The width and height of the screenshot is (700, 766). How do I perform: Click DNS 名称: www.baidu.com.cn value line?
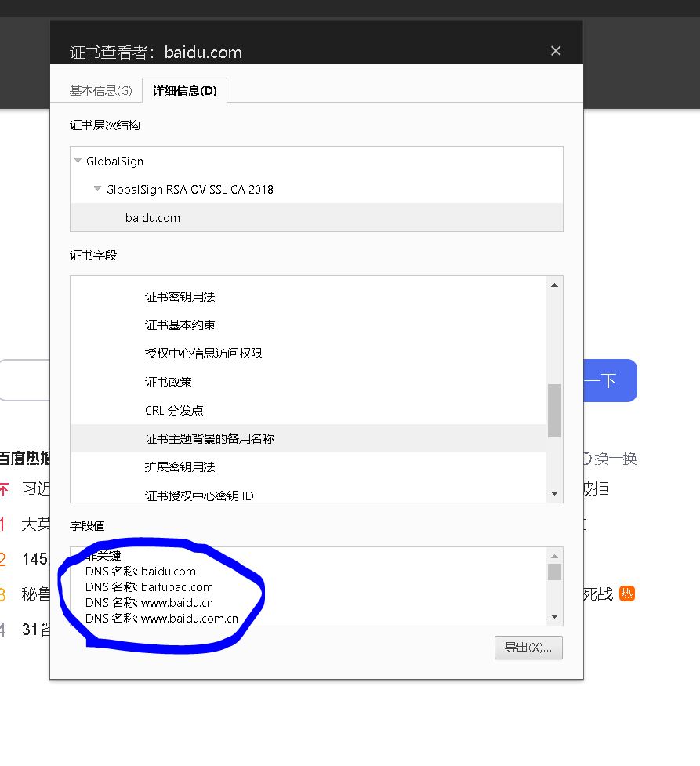click(x=161, y=619)
